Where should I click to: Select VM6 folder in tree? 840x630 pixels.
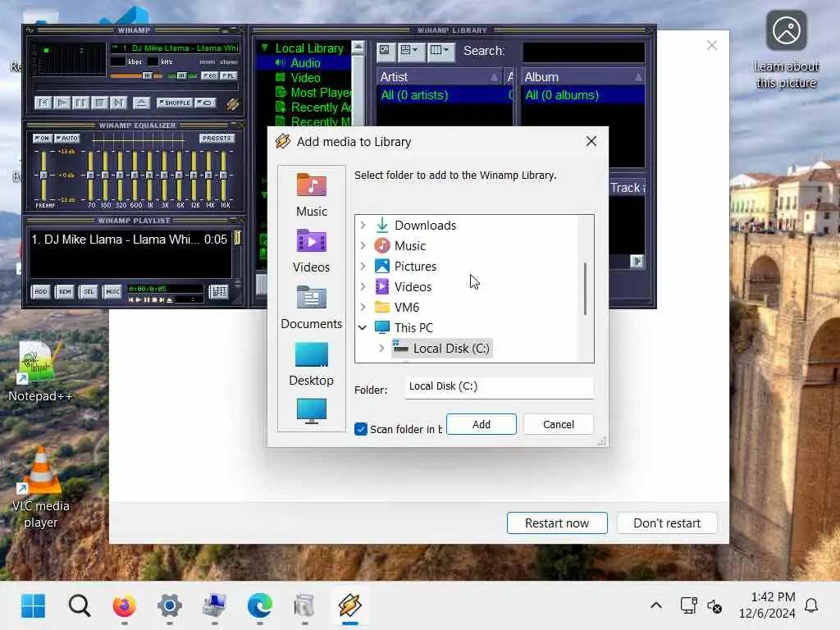(407, 308)
